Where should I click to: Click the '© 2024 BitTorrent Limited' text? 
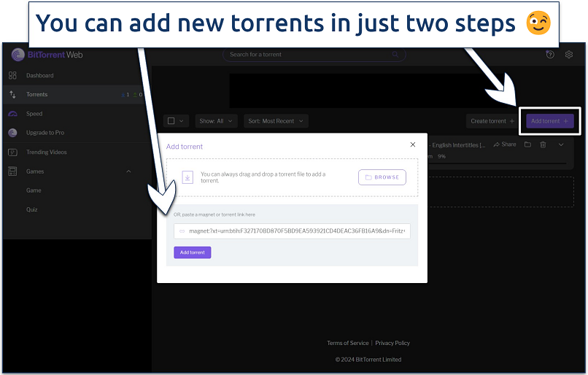368,360
